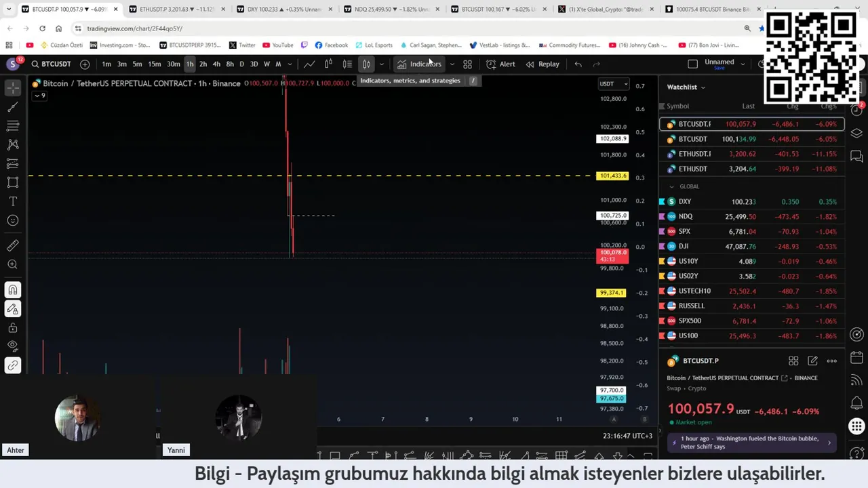Image resolution: width=868 pixels, height=488 pixels.
Task: Open the YouTube bookmark
Action: (278, 45)
